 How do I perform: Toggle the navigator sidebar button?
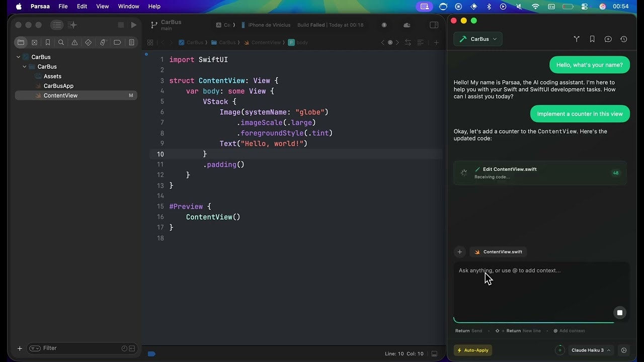57,25
